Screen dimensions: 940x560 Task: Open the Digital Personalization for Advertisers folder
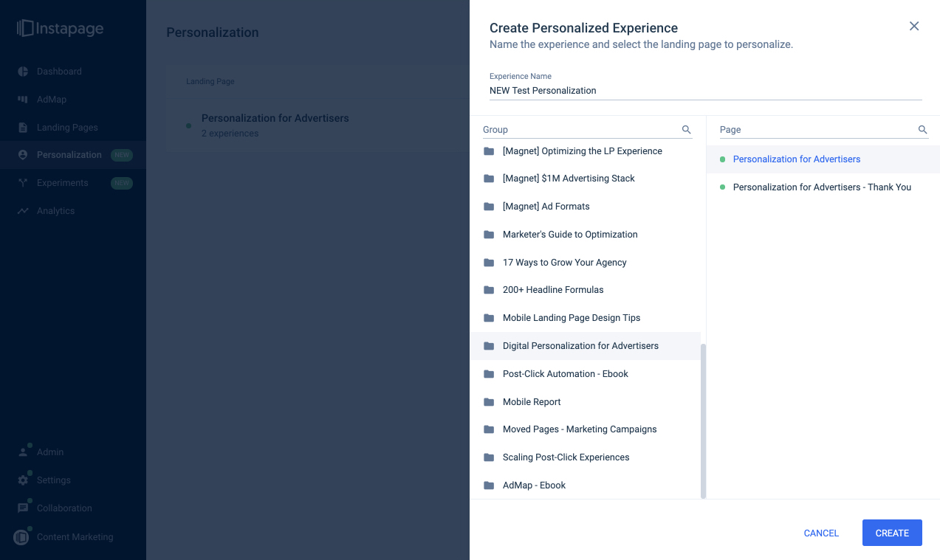tap(580, 345)
